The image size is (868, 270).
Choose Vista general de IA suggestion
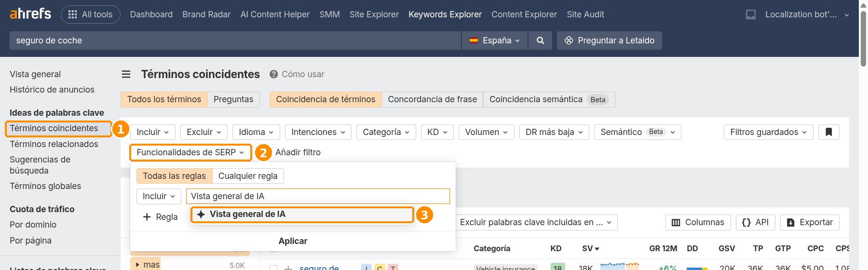click(x=302, y=215)
